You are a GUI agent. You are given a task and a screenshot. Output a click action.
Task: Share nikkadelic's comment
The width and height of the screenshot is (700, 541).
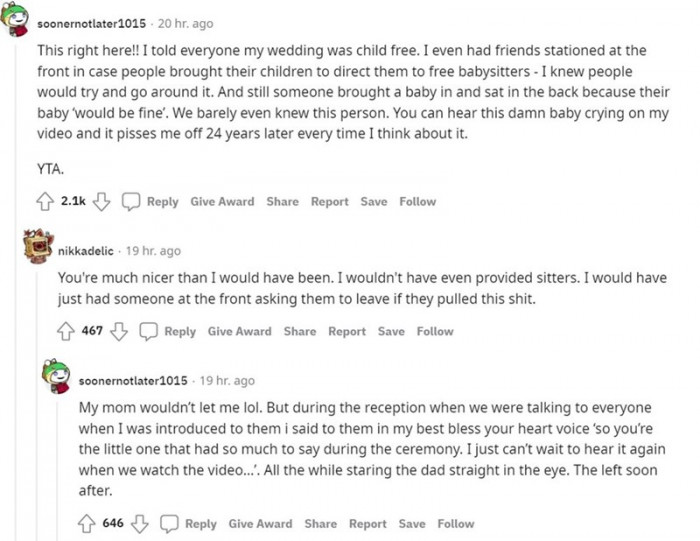click(299, 331)
